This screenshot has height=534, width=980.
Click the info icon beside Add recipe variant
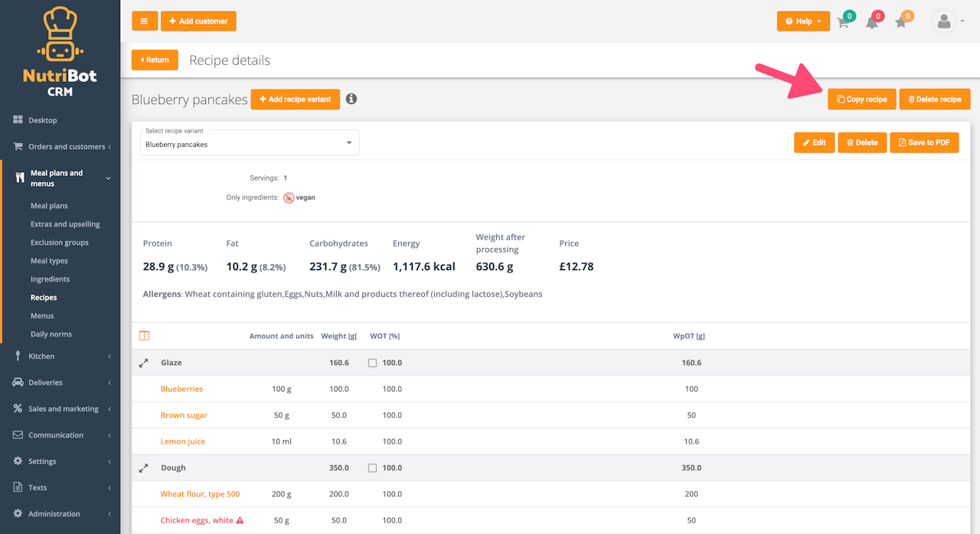click(351, 99)
